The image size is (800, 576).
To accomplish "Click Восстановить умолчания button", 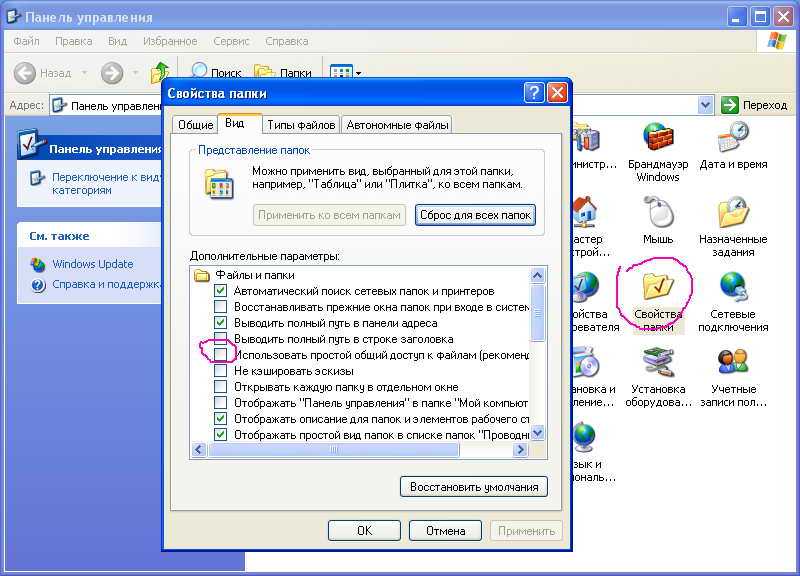I will click(x=473, y=487).
